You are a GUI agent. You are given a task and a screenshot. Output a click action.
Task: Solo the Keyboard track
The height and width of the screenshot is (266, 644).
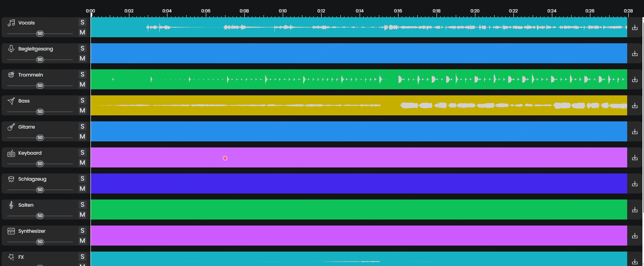click(83, 153)
